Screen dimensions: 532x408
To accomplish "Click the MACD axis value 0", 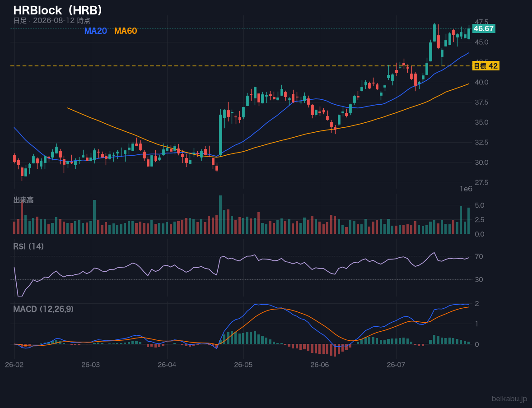I will tap(477, 344).
